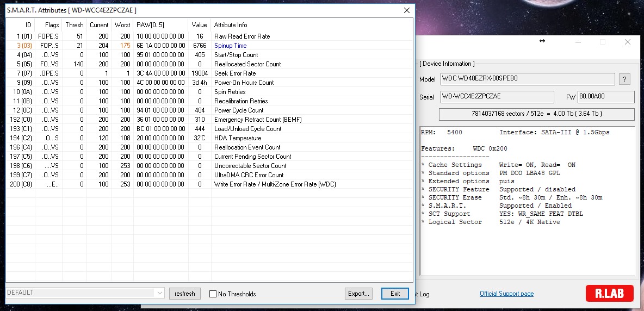644x311 pixels.
Task: Click the 19004 seek error value
Action: (x=200, y=73)
